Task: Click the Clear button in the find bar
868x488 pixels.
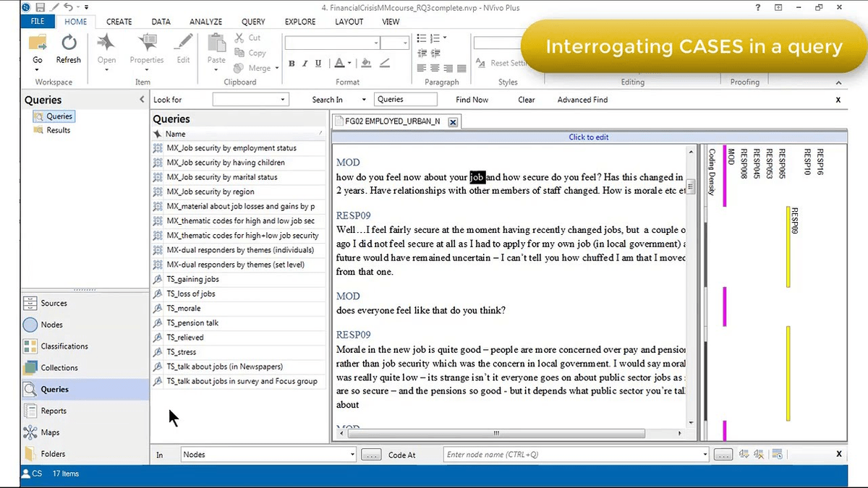Action: 526,99
